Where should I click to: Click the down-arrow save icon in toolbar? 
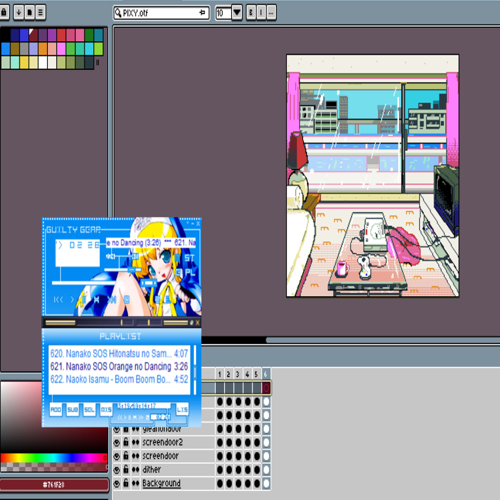point(19,13)
